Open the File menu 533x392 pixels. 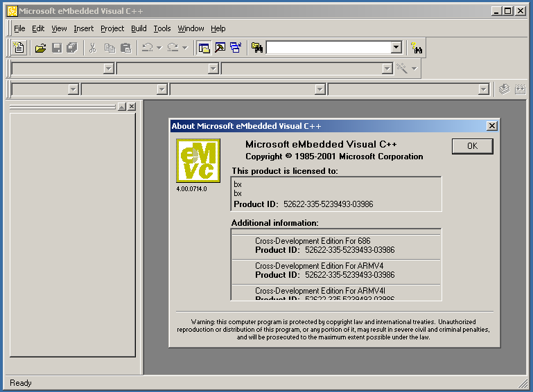pyautogui.click(x=19, y=28)
